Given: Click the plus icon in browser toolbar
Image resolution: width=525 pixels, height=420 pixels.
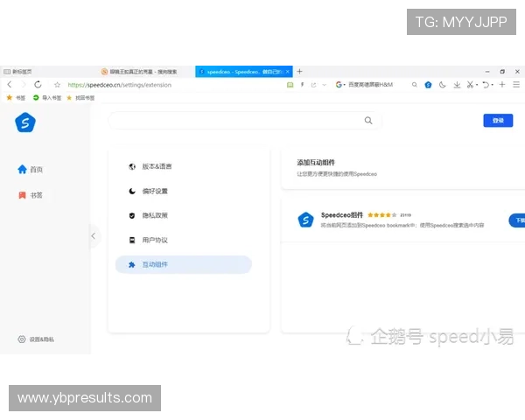Looking at the screenshot, I should (502, 85).
